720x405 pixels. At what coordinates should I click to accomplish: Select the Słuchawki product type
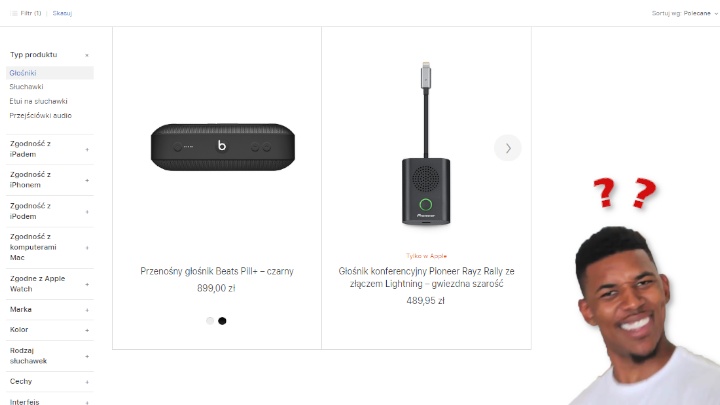(x=26, y=87)
